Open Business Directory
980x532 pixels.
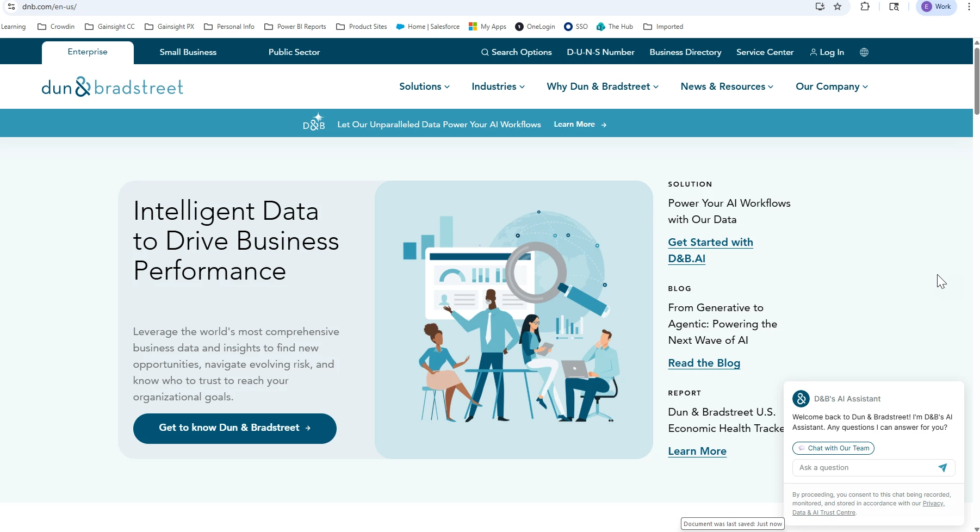(685, 52)
